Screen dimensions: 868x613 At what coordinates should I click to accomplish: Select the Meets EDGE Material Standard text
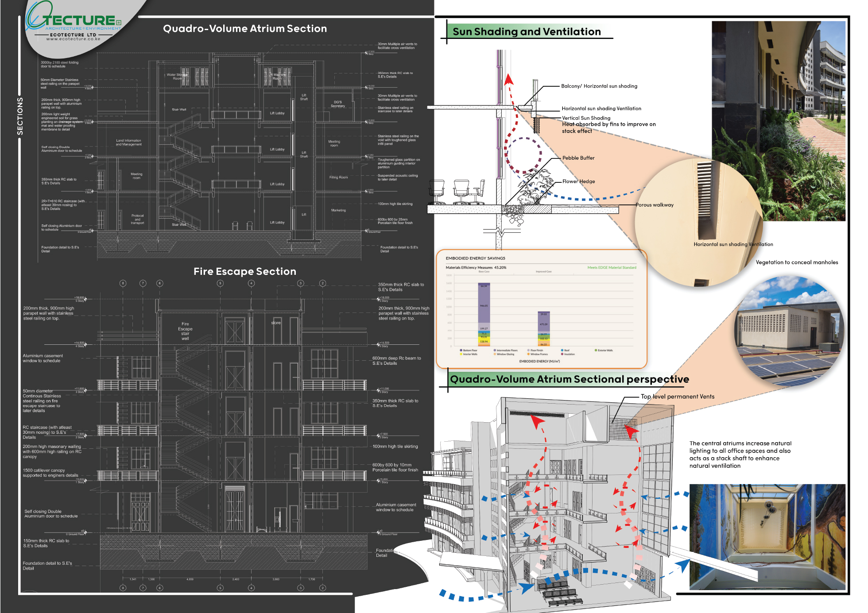pos(612,267)
